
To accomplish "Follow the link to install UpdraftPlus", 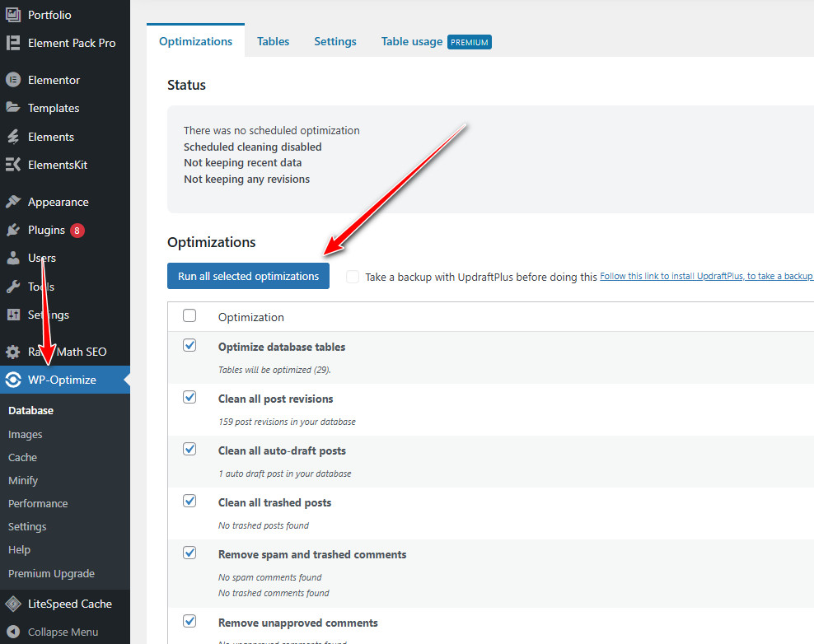I will (706, 277).
